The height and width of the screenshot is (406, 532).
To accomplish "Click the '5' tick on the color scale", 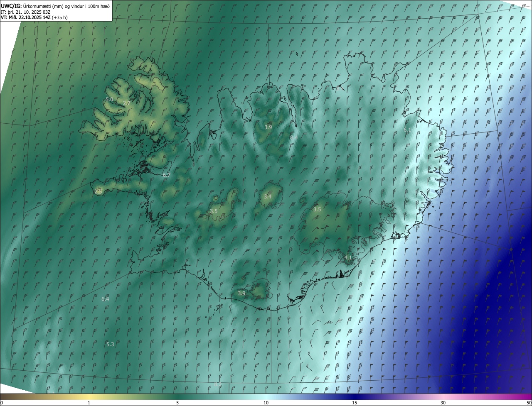I will pyautogui.click(x=177, y=403).
